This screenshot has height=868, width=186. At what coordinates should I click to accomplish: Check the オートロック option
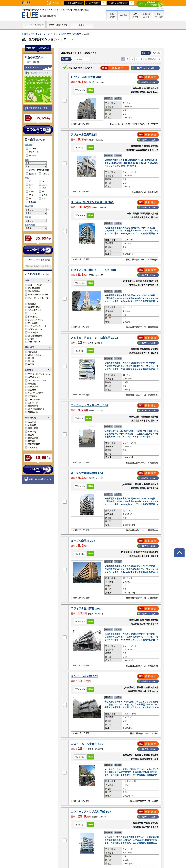[x=26, y=400]
